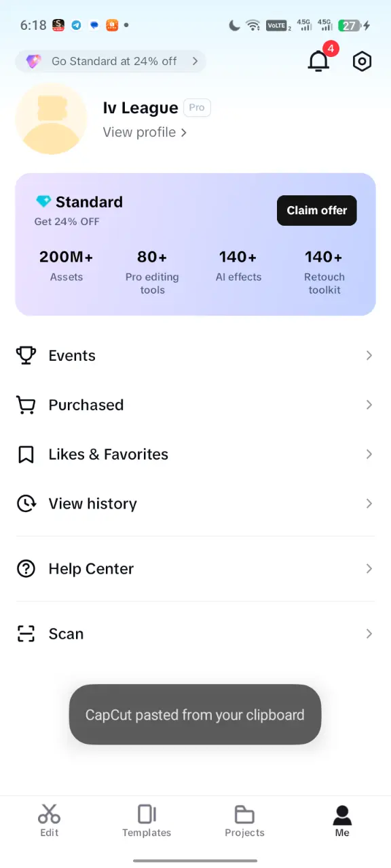
Task: Switch to the Projects tab
Action: (244, 821)
